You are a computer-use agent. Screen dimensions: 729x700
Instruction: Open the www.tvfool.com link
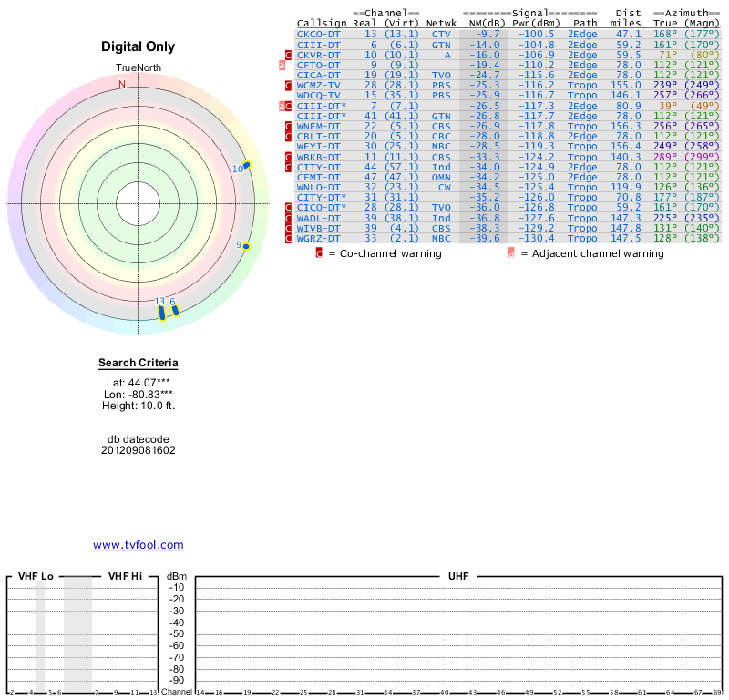point(139,545)
